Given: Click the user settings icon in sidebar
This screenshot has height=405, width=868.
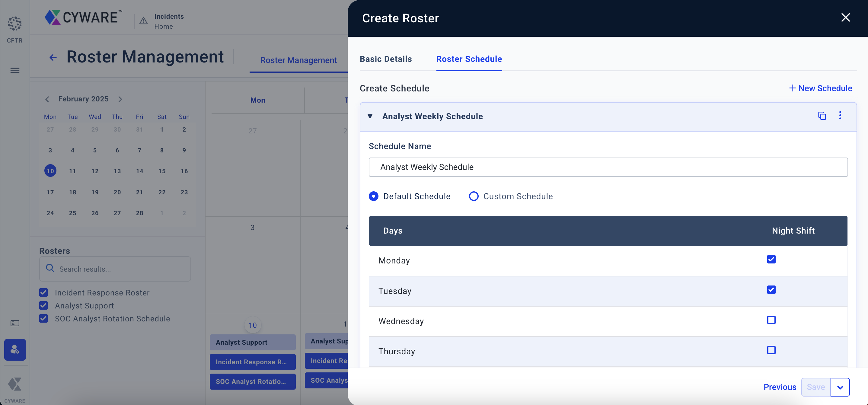Looking at the screenshot, I should pos(15,349).
